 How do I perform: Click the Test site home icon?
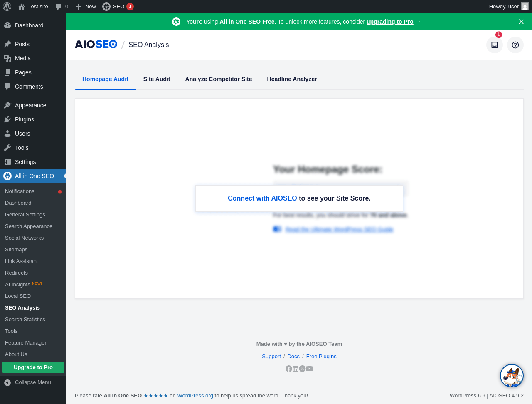(x=22, y=7)
